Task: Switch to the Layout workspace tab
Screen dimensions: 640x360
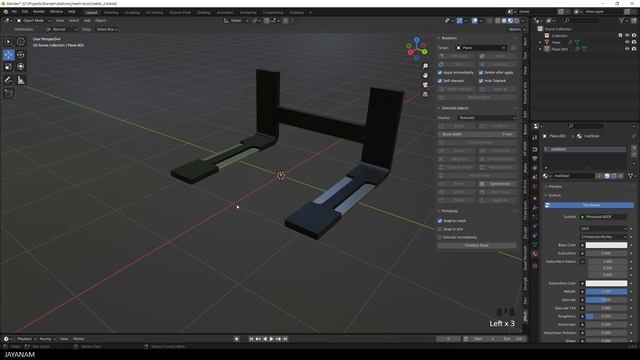Action: [x=92, y=13]
